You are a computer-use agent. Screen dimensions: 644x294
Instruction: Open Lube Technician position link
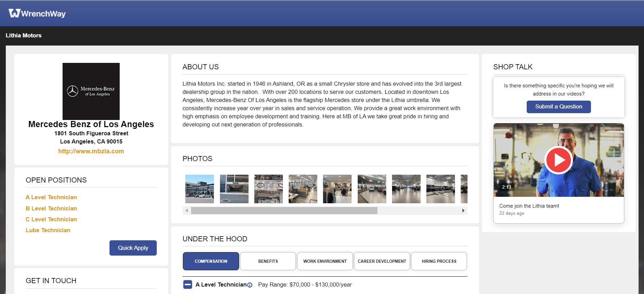(48, 230)
